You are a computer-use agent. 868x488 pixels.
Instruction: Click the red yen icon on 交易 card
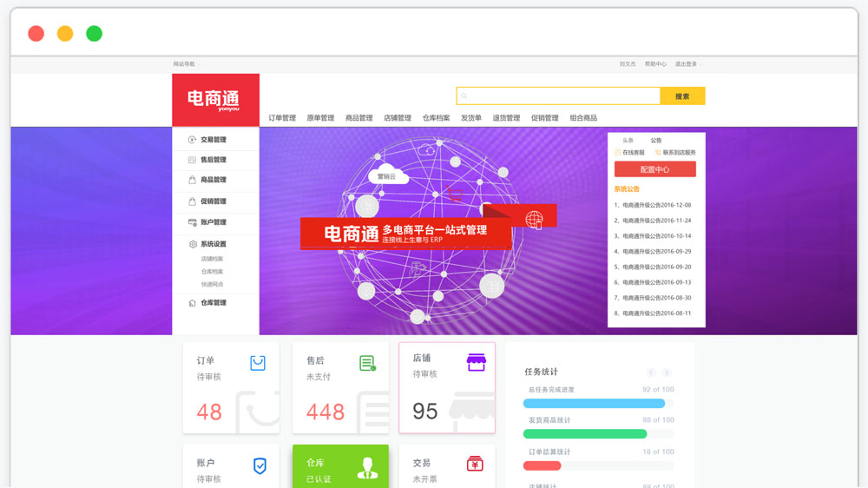click(x=475, y=465)
